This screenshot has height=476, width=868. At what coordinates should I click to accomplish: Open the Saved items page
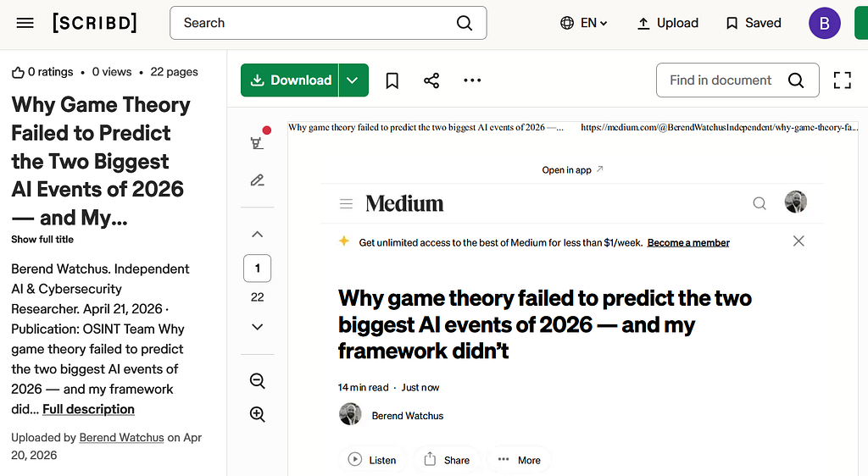pyautogui.click(x=754, y=23)
